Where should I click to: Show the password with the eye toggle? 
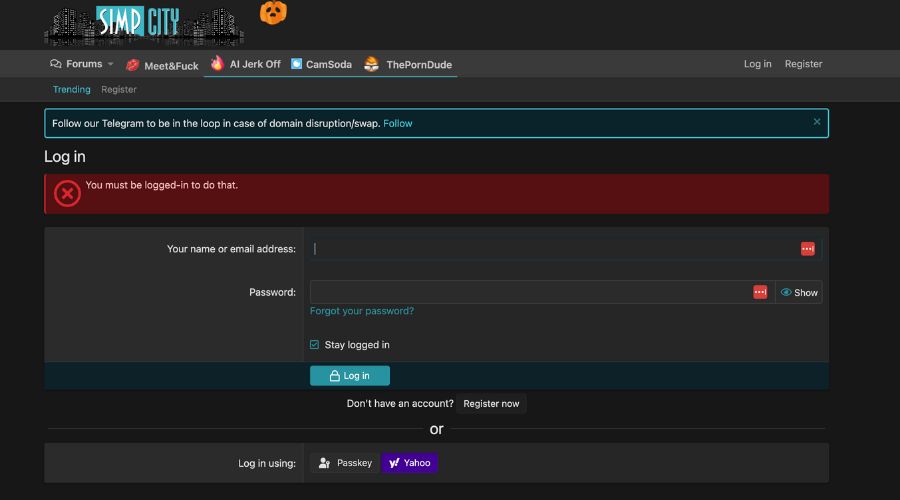point(799,292)
